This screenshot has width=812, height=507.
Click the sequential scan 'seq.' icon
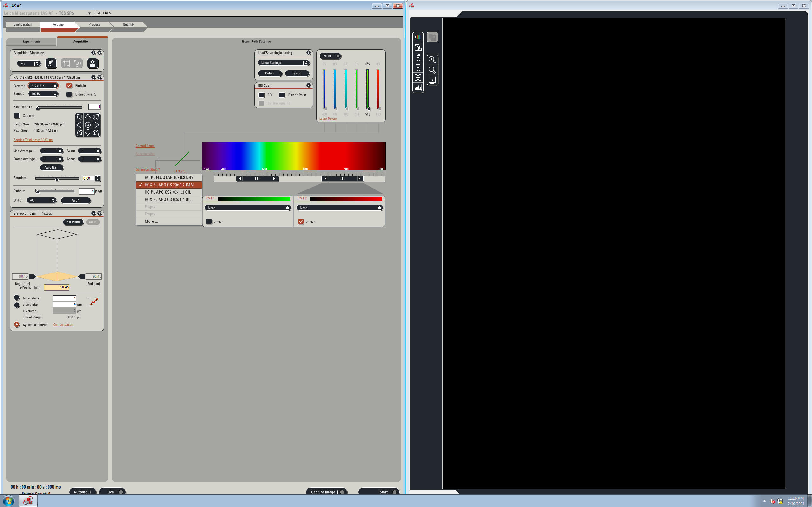coord(51,63)
